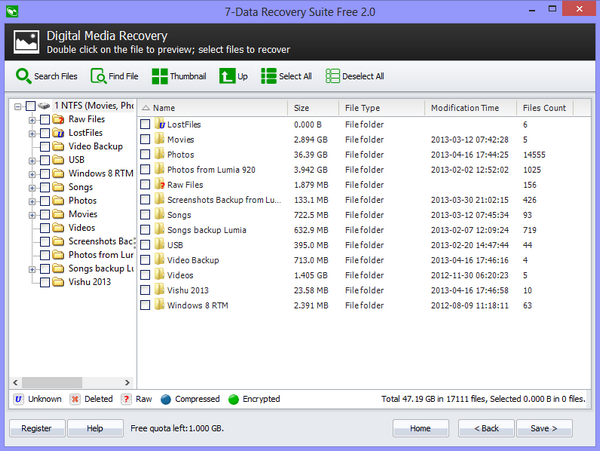Tick the Video Backup checkbox in tree
Viewport: 600px width, 451px height.
tap(45, 147)
